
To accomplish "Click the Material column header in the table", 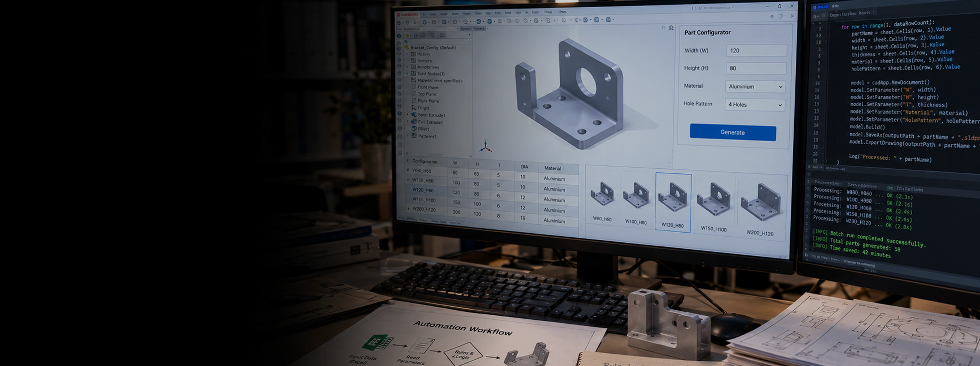I will click(x=552, y=168).
